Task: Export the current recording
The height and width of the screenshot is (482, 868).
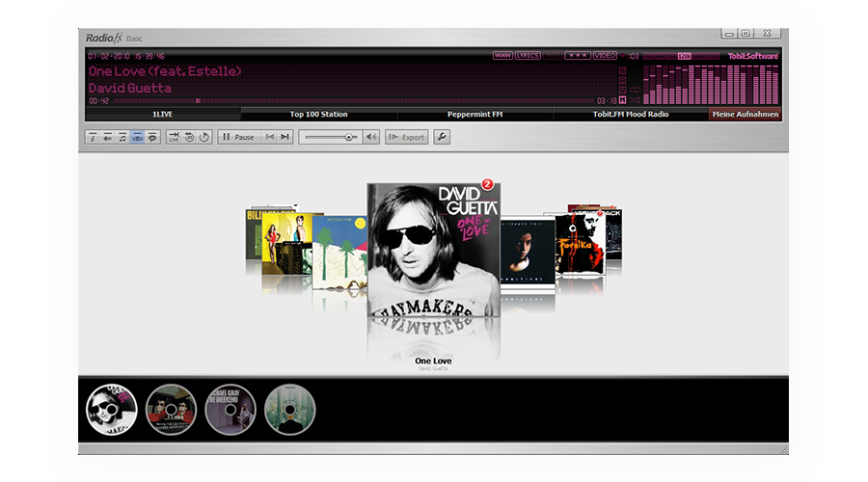Action: pyautogui.click(x=407, y=137)
